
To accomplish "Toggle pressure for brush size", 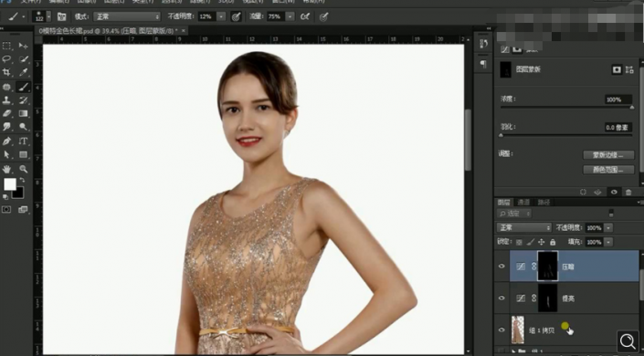I will tap(324, 16).
